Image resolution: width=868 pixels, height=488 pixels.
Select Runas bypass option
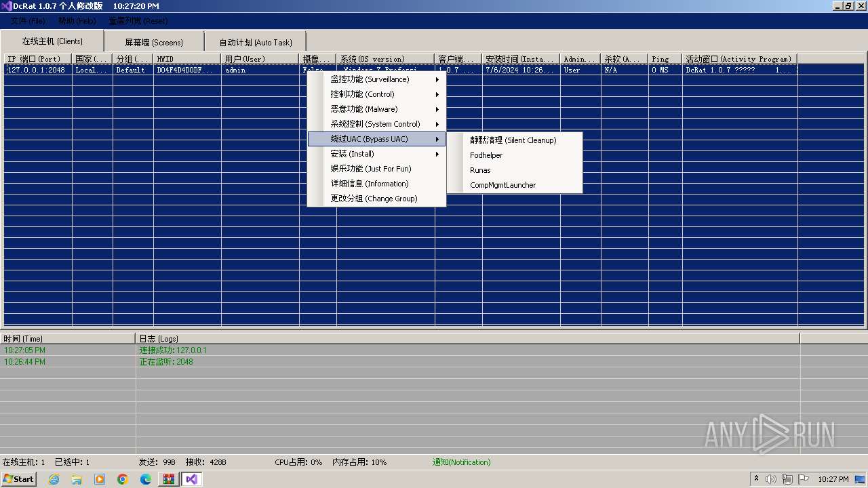(x=515, y=170)
